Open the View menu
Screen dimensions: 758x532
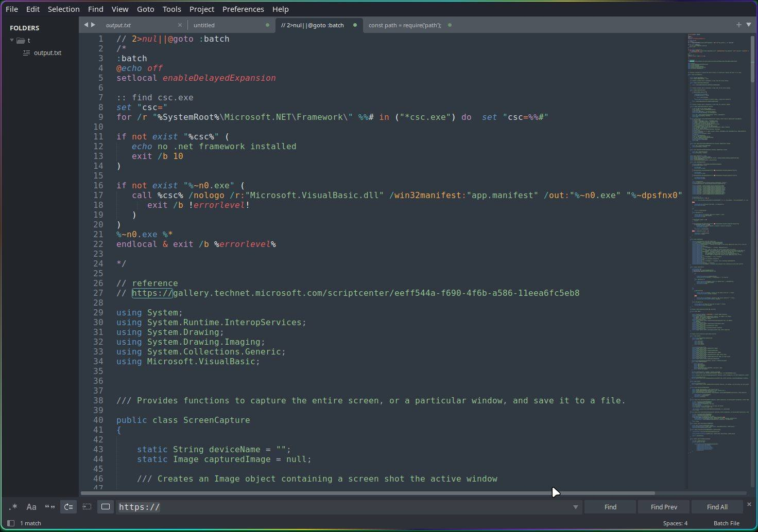[x=120, y=9]
